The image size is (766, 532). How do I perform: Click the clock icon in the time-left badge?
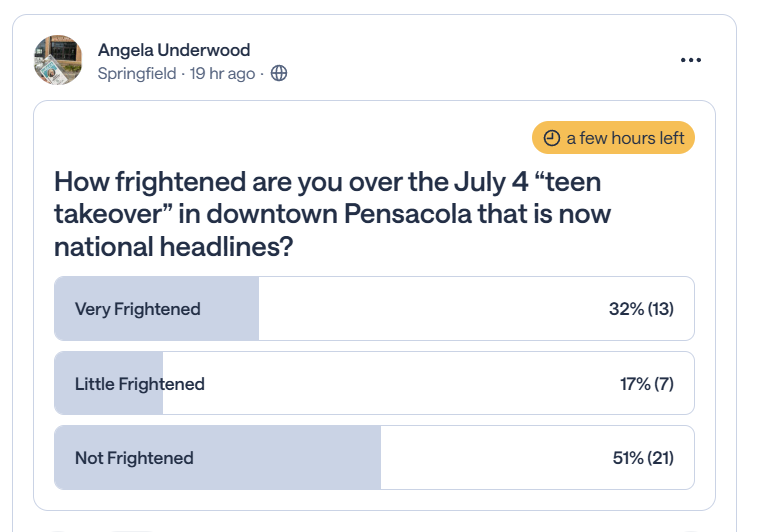click(x=552, y=138)
